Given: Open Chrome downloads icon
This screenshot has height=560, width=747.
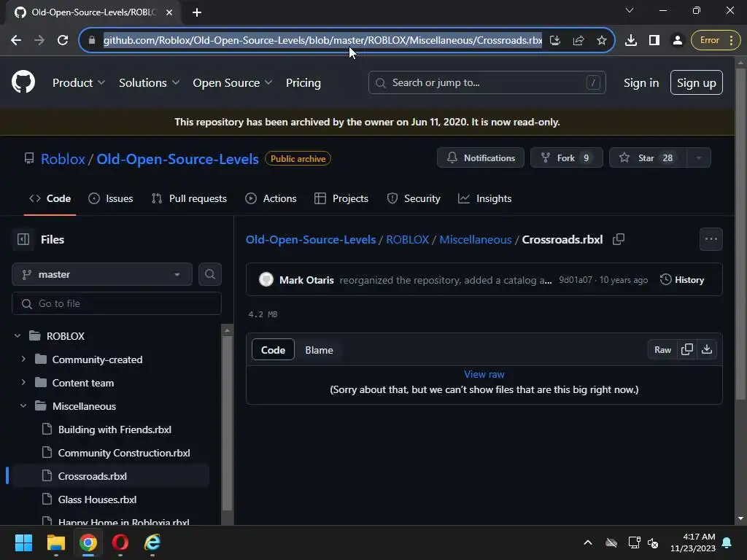Looking at the screenshot, I should [x=631, y=40].
